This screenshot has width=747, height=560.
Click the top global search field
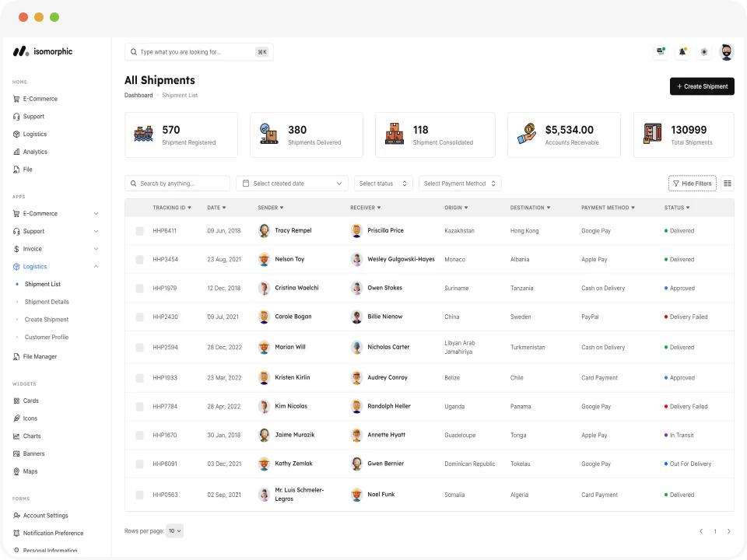click(198, 52)
